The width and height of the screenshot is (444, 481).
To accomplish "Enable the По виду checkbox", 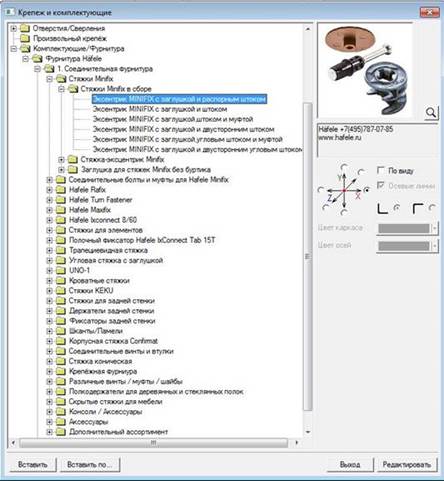I will click(381, 170).
